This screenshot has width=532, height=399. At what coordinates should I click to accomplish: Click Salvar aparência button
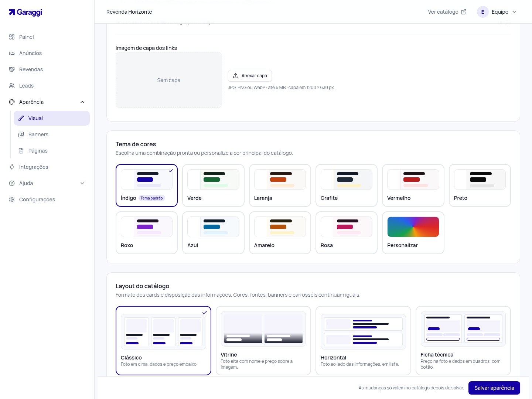(x=494, y=388)
